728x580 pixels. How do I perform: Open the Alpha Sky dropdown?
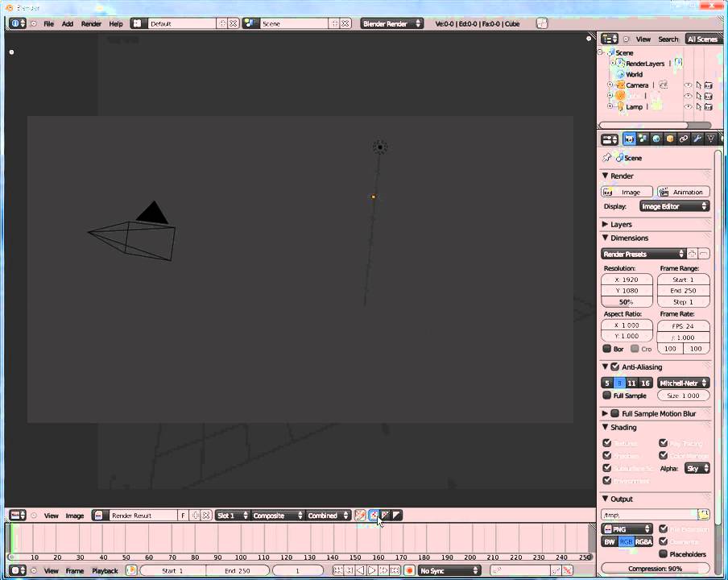(x=697, y=469)
